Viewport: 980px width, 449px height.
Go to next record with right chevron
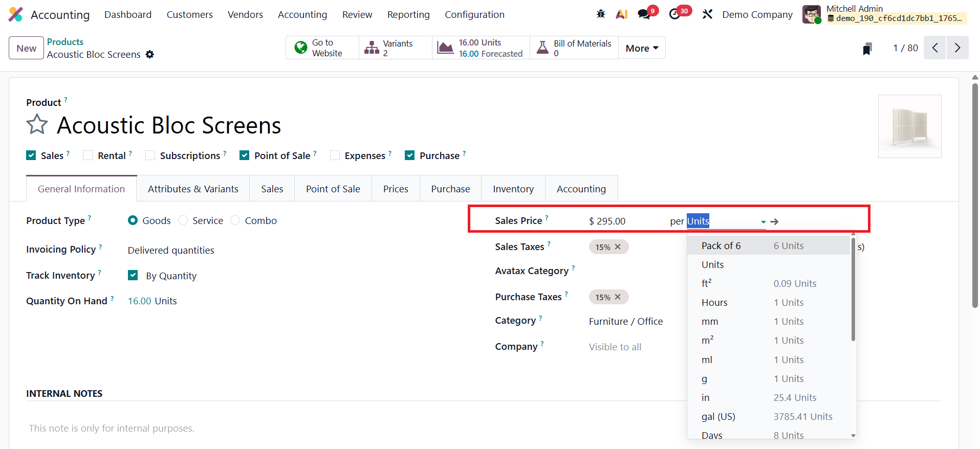coord(957,48)
